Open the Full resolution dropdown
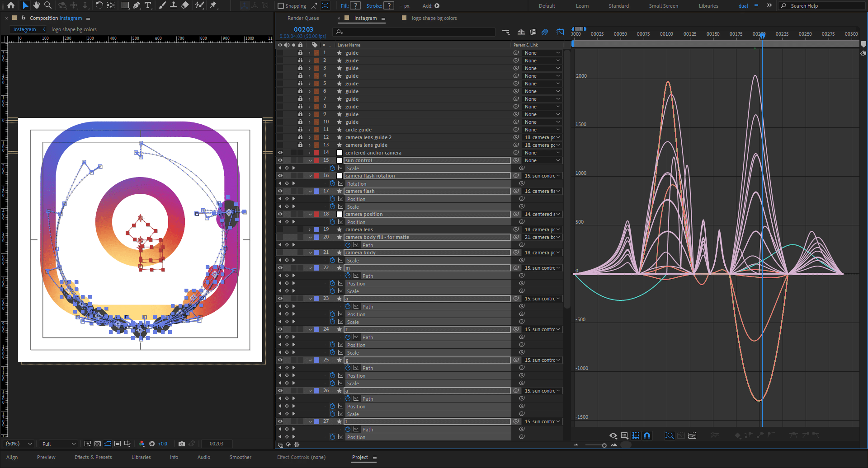Screen dimensions: 868x468 [59, 444]
